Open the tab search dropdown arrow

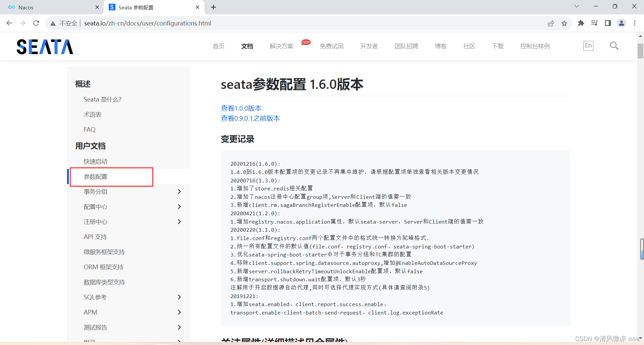tap(577, 6)
